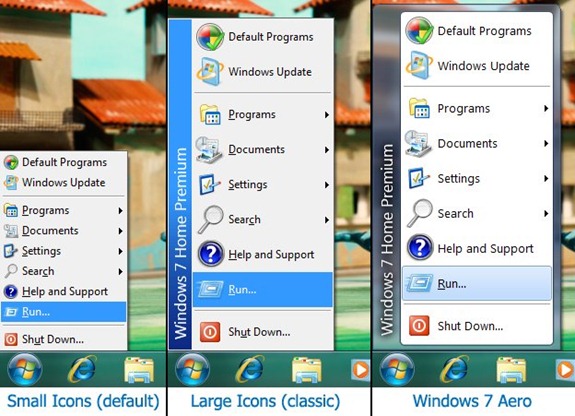Click Windows Update text in Large Icons menu
Screen dimensions: 575x416
[x=270, y=72]
